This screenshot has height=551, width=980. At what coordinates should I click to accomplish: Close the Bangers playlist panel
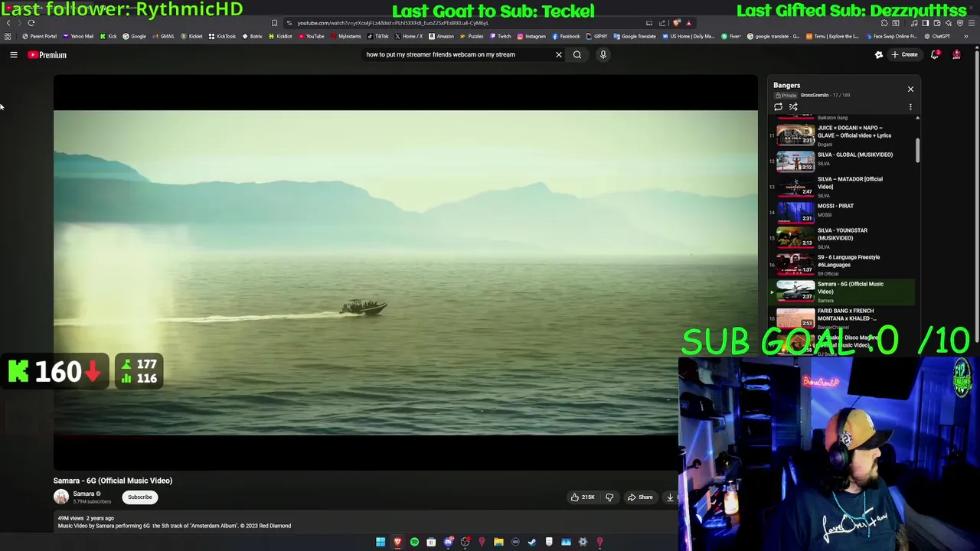point(910,90)
